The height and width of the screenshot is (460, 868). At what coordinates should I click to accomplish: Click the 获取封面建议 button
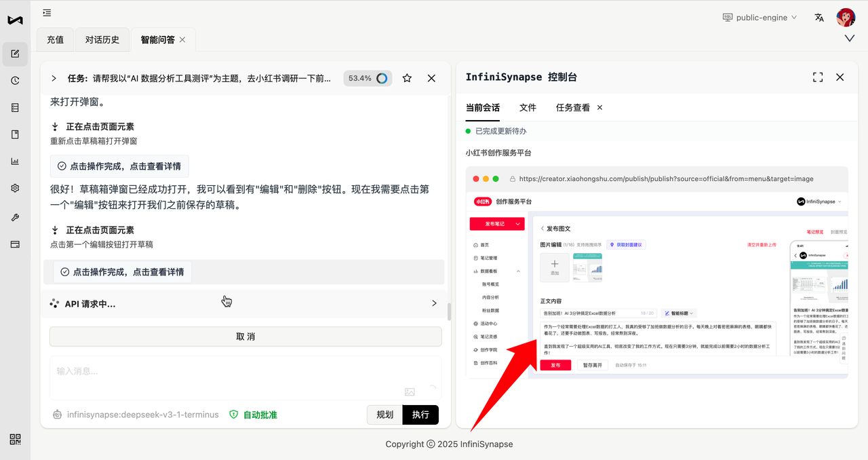[627, 245]
